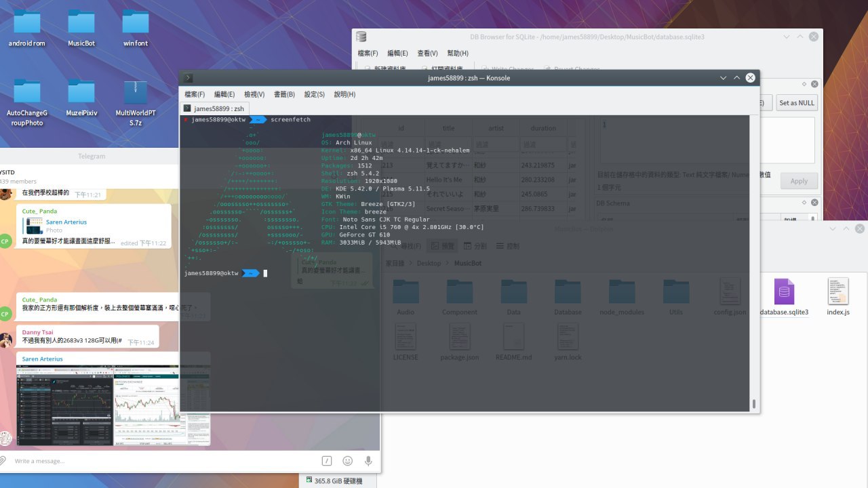Click the Telegram voice message microphone
This screenshot has height=488, width=868.
[x=368, y=461]
